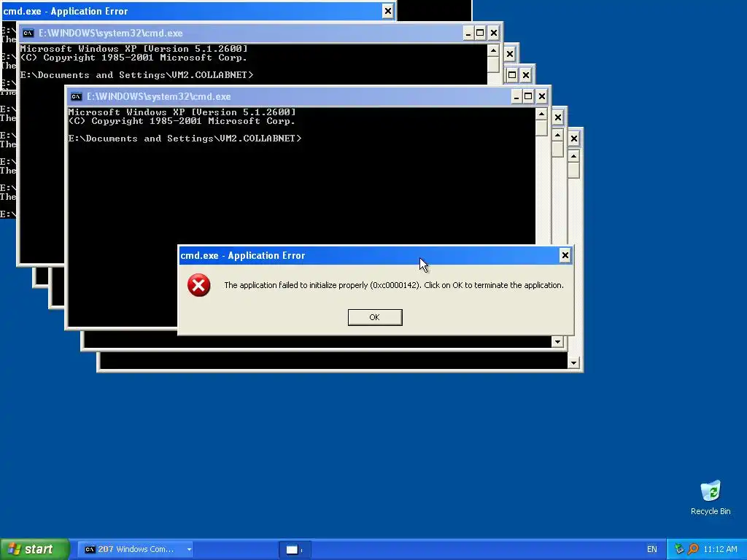Screen dimensions: 747x560
Task: Click the scrollbar thumb of the rear cmd window
Action: tap(493, 64)
